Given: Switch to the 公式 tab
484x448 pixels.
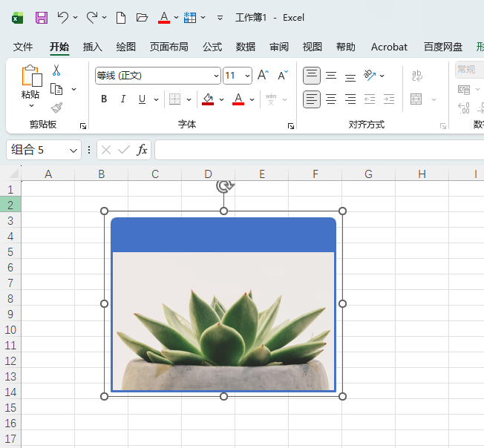Looking at the screenshot, I should coord(212,47).
